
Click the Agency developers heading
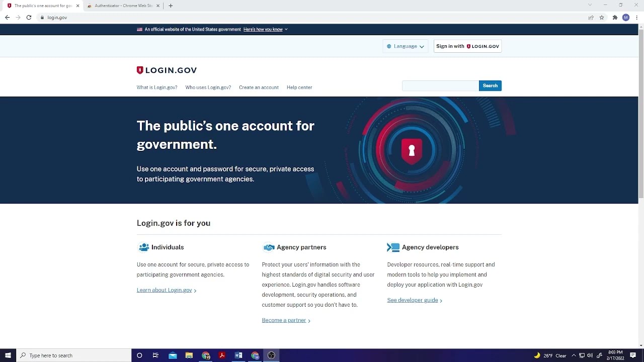click(430, 247)
